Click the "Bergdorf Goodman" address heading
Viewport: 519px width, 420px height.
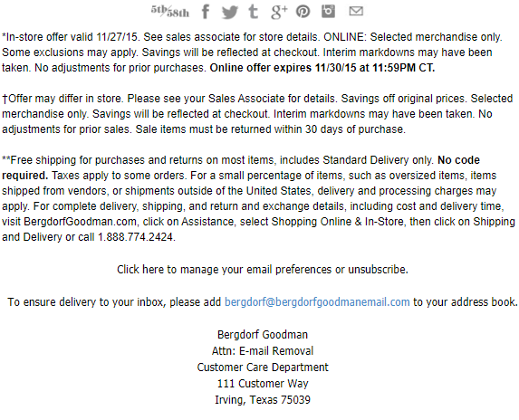263,335
